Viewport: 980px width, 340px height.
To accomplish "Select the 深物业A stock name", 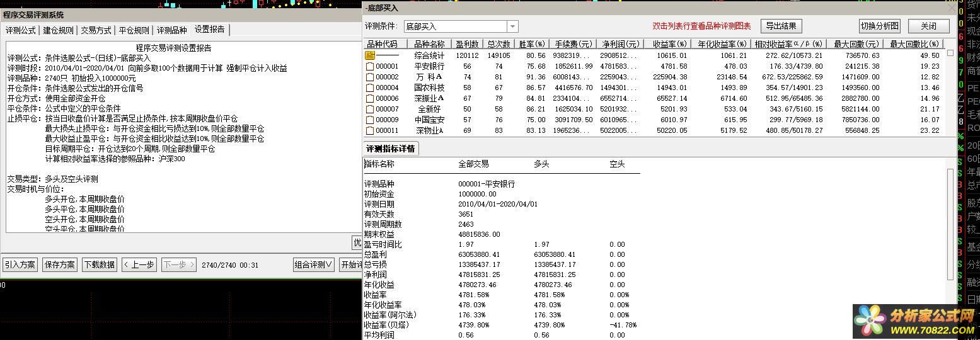I will click(x=429, y=130).
